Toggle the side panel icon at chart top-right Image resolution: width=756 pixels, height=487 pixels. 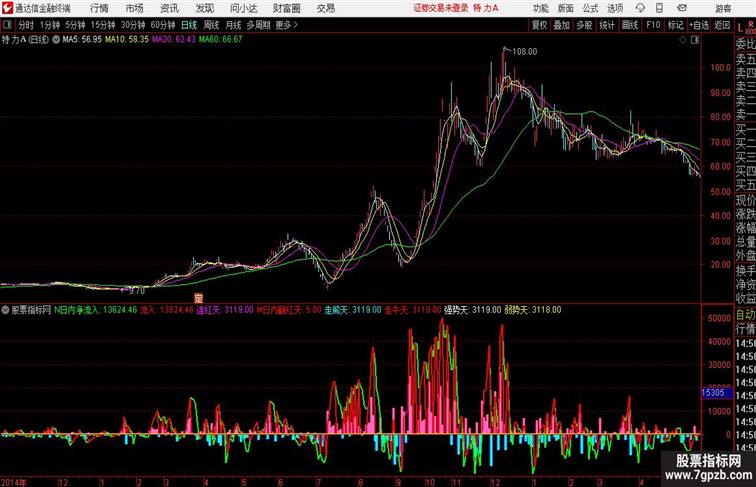(x=695, y=40)
